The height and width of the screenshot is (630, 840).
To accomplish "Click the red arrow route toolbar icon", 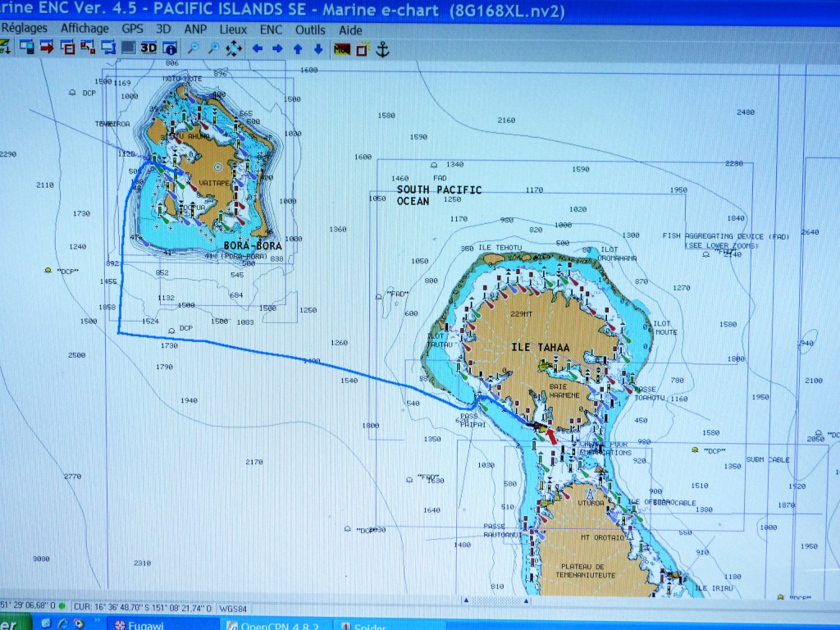I will pos(47,47).
